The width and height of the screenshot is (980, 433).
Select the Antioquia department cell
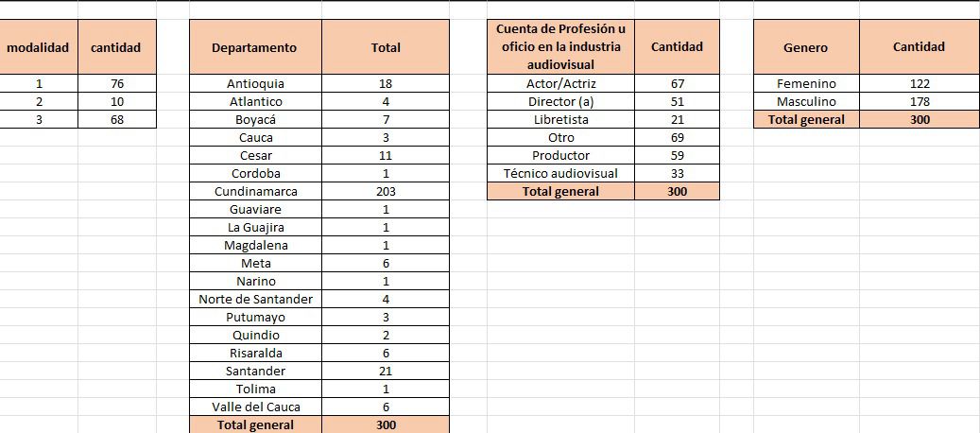(x=255, y=83)
